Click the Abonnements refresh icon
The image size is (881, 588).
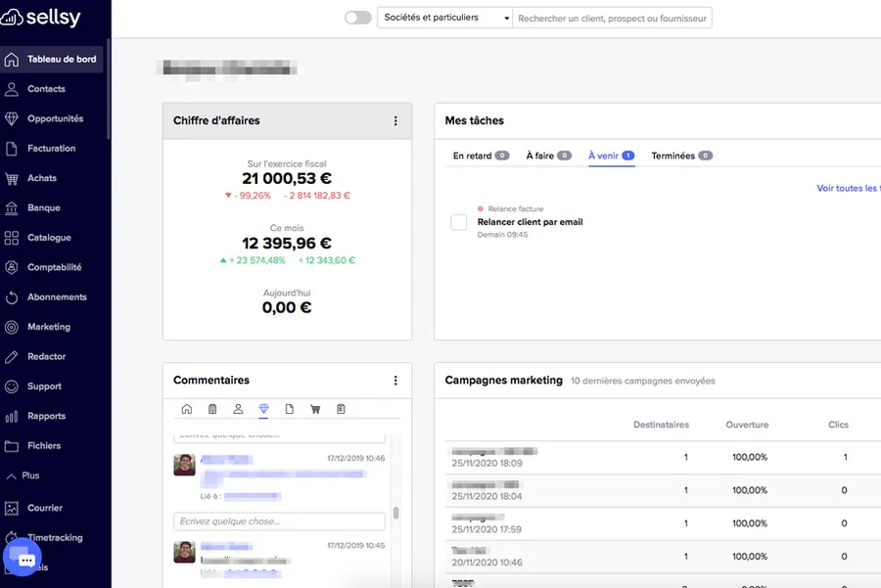click(11, 297)
